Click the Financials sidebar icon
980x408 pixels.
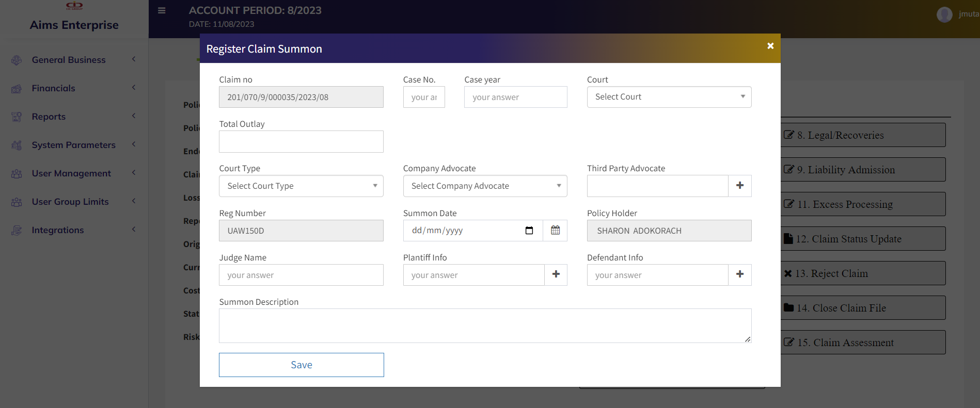tap(17, 89)
